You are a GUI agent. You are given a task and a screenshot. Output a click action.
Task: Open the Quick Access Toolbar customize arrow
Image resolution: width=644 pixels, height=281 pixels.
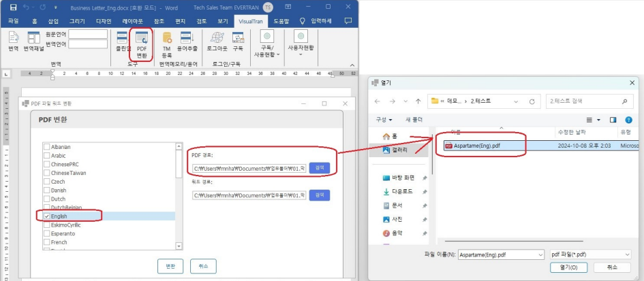[x=56, y=7]
